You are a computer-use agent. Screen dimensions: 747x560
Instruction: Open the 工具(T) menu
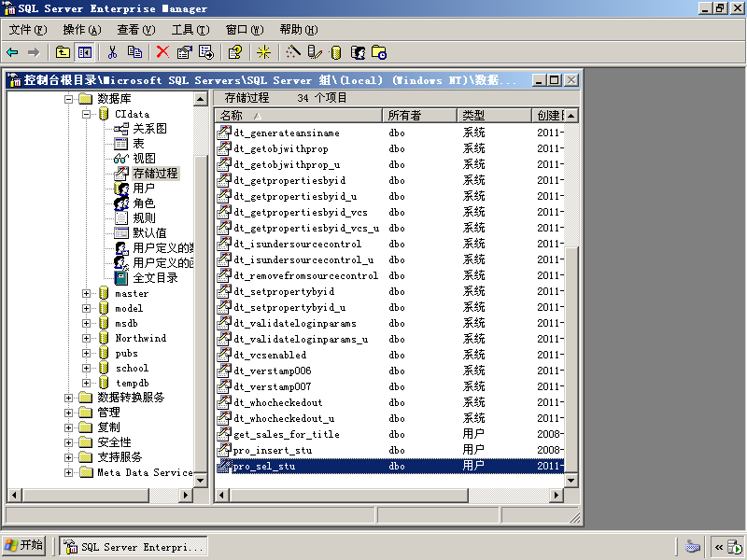tap(190, 30)
